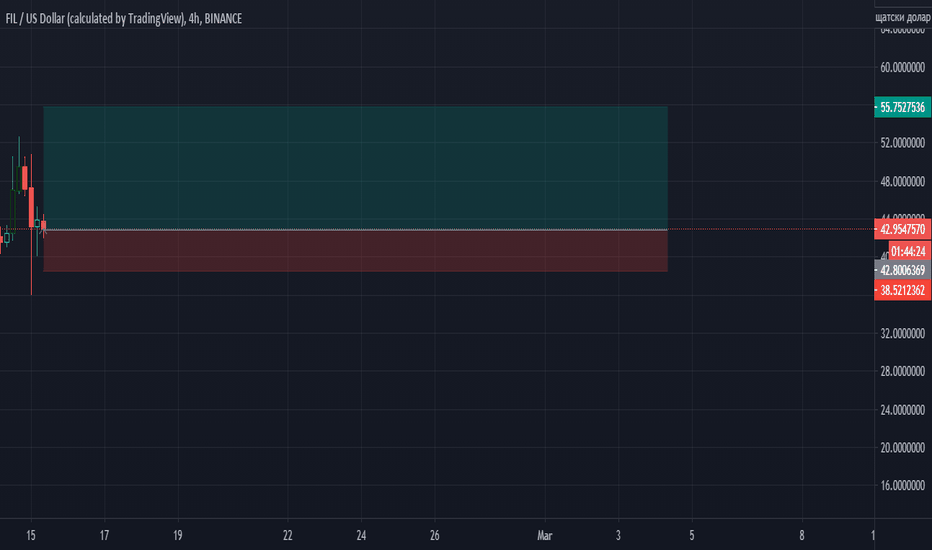Click the 52.0000000 price axis label
The height and width of the screenshot is (550, 932).
902,143
